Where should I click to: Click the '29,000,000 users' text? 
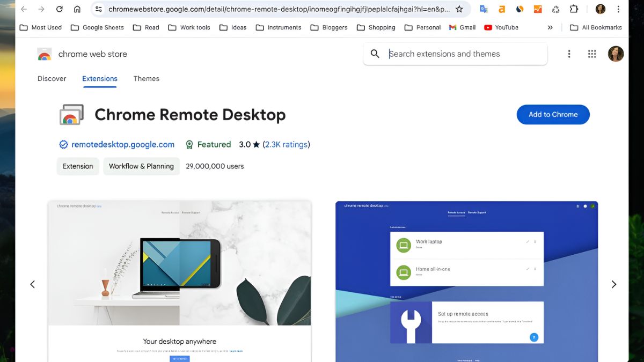215,166
